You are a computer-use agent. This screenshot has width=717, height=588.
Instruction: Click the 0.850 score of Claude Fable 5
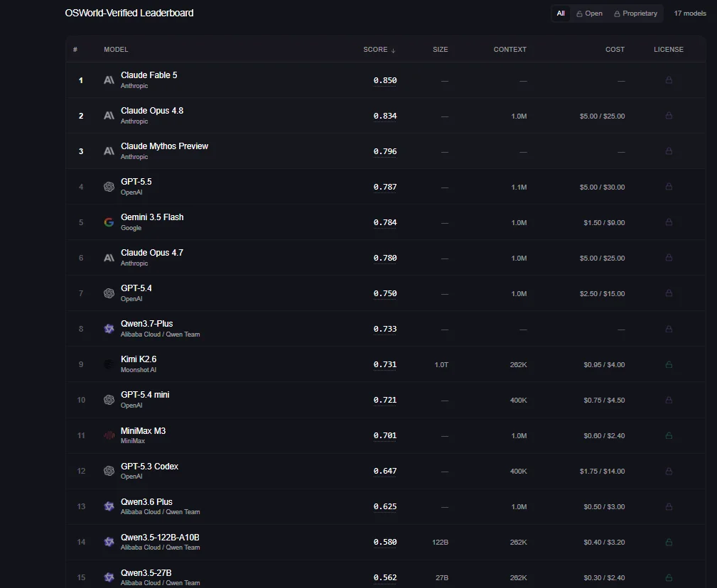[x=385, y=80]
